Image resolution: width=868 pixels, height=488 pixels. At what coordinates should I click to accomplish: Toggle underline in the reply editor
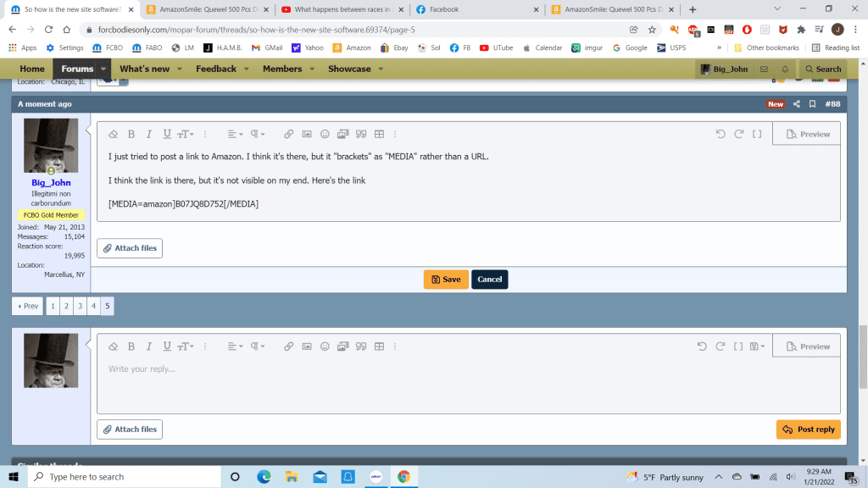(x=167, y=347)
